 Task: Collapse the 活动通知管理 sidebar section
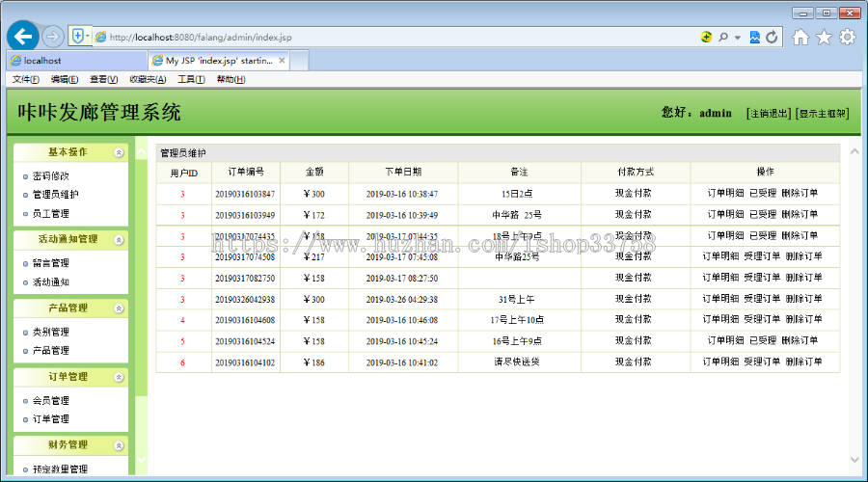point(119,240)
